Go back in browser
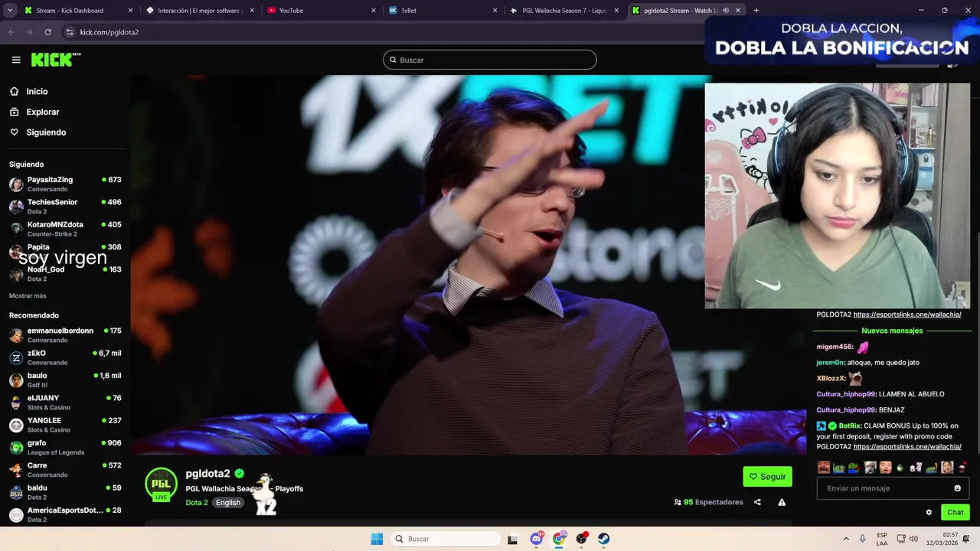980x551 pixels. click(11, 32)
